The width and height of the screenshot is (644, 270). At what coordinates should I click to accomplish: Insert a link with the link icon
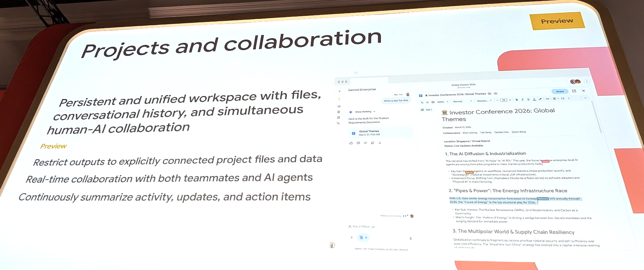coord(547,99)
